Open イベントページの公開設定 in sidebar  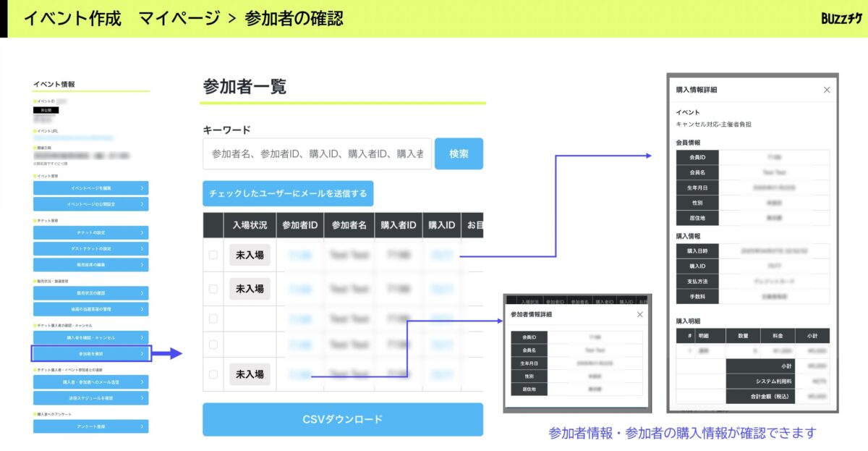90,204
